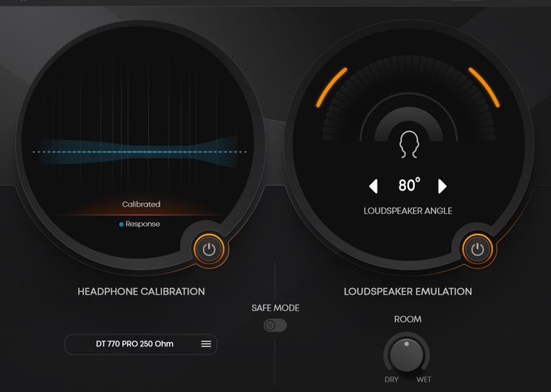The height and width of the screenshot is (392, 551).
Task: Switch on Safe Mode toggle
Action: pyautogui.click(x=275, y=325)
